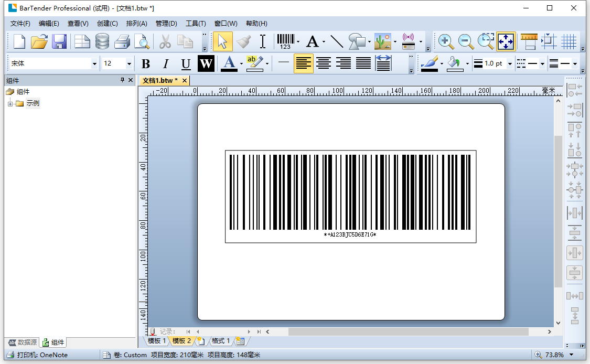
Task: Open the 工具(T) menu
Action: coord(196,23)
